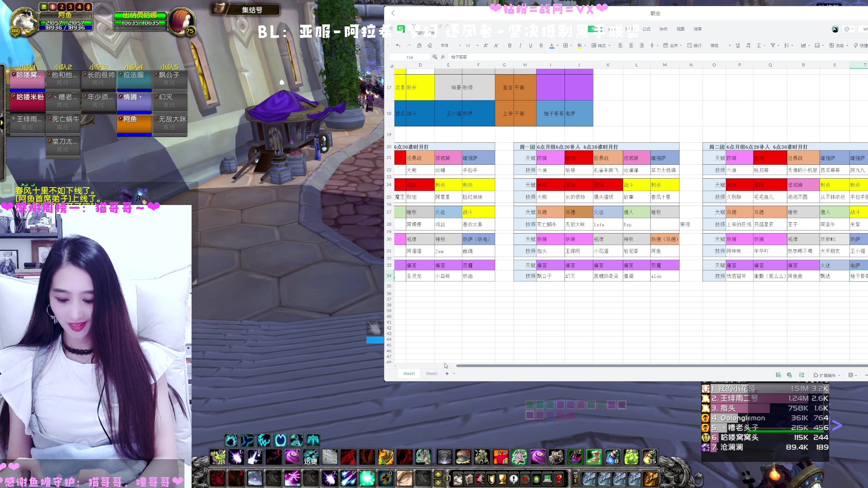Click the sort A-Z icon

tap(787, 45)
